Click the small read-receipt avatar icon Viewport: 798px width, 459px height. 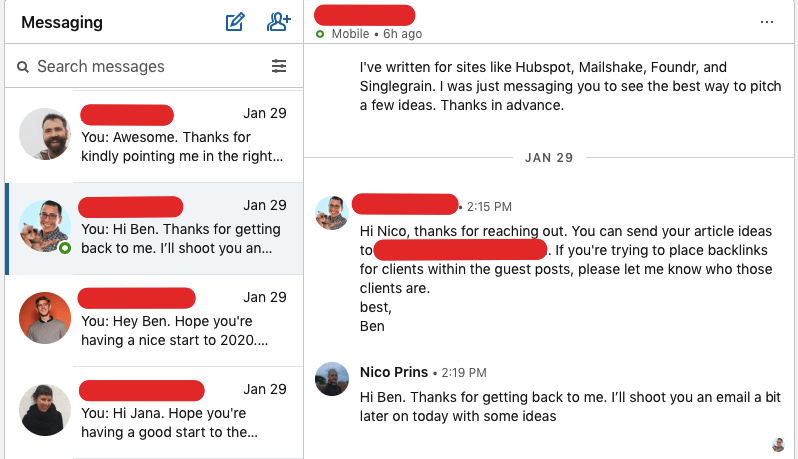(778, 444)
